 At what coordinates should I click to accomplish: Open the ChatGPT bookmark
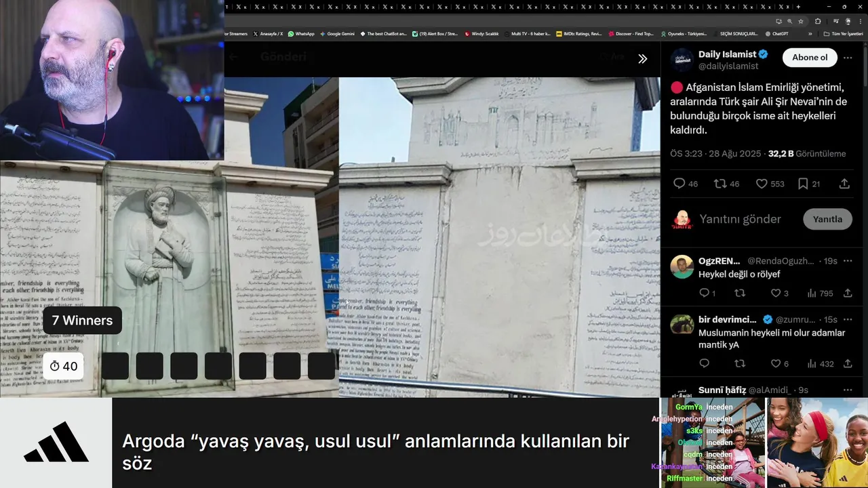(776, 33)
